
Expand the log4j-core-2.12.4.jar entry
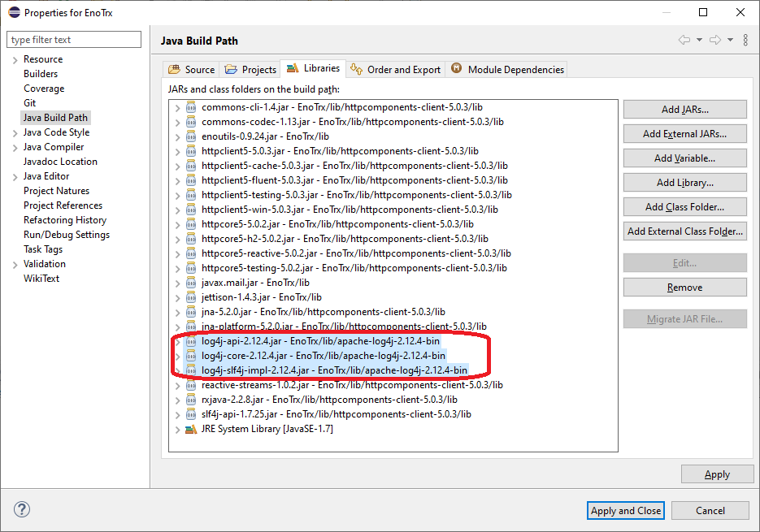(178, 356)
